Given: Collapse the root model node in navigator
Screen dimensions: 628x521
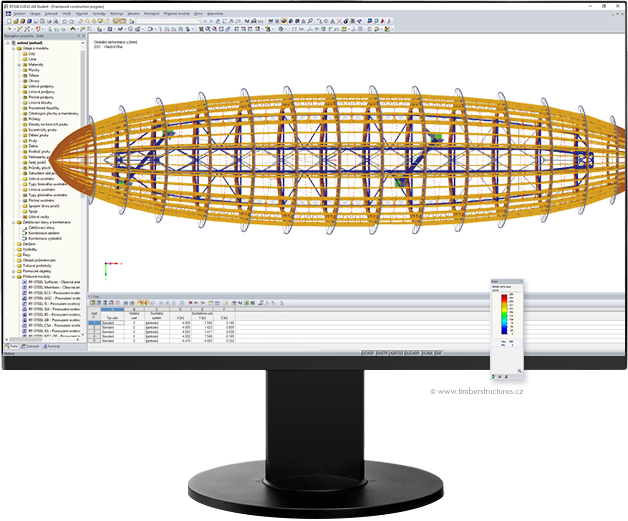Looking at the screenshot, I should tap(8, 43).
